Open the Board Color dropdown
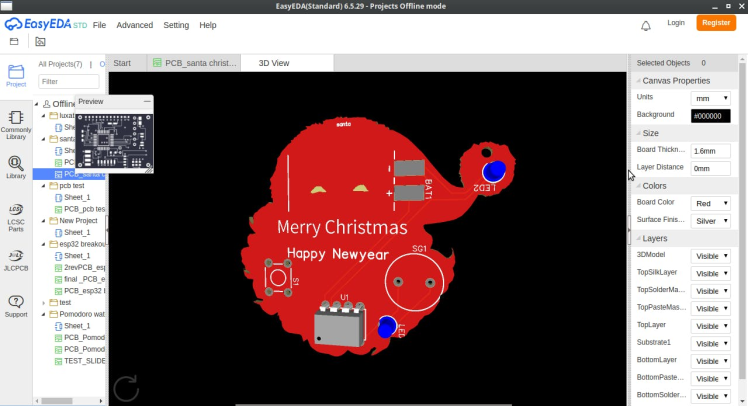 click(x=711, y=203)
